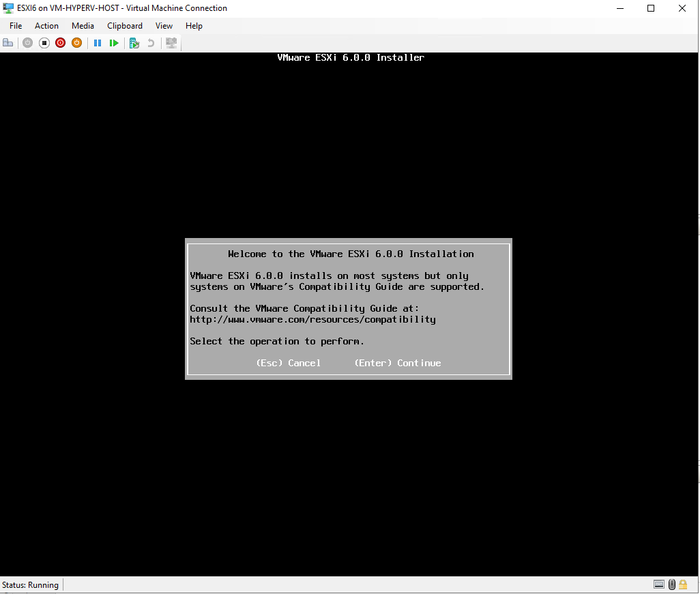
Task: Open the File menu
Action: pos(16,26)
